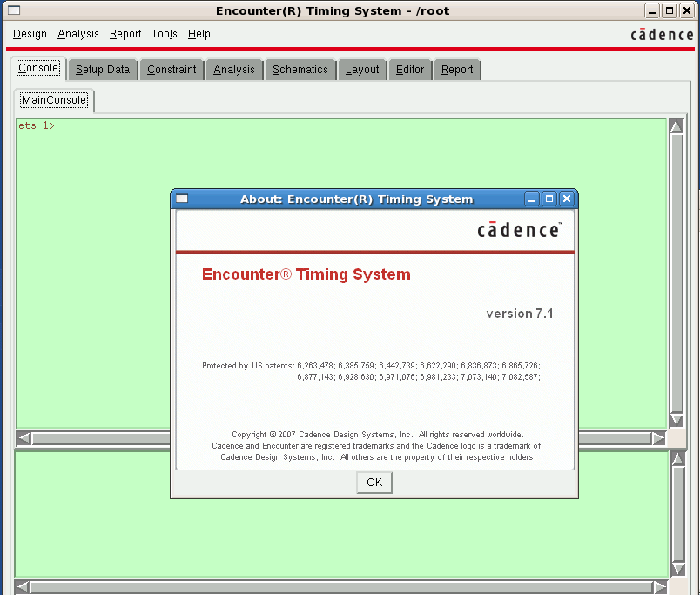700x595 pixels.
Task: Click the 'ets 1>' console prompt
Action: coord(37,125)
